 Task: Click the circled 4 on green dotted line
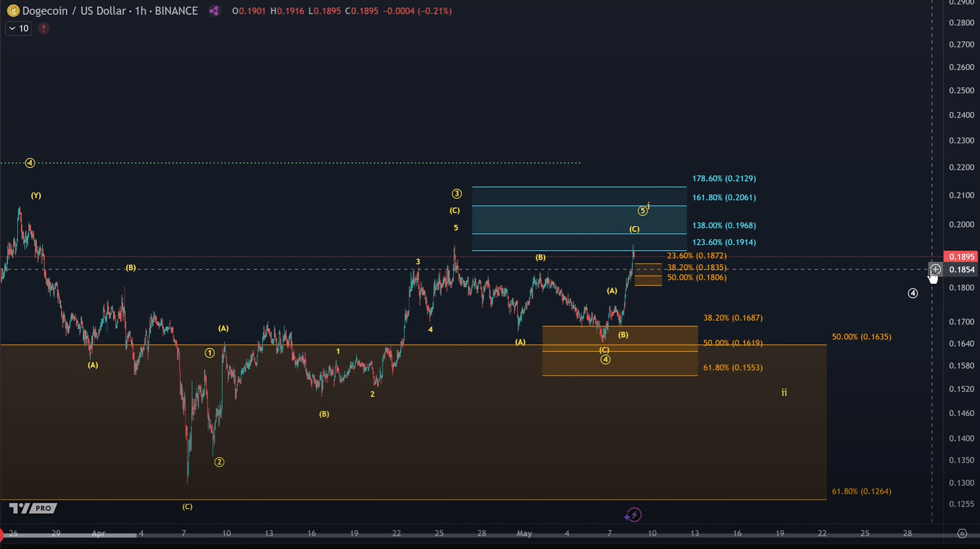[30, 163]
